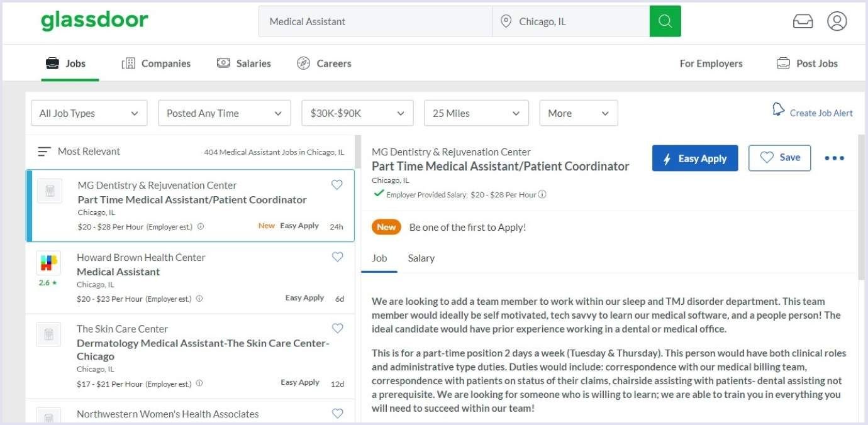Click info icon beside $17 - $21 estimate

199,384
